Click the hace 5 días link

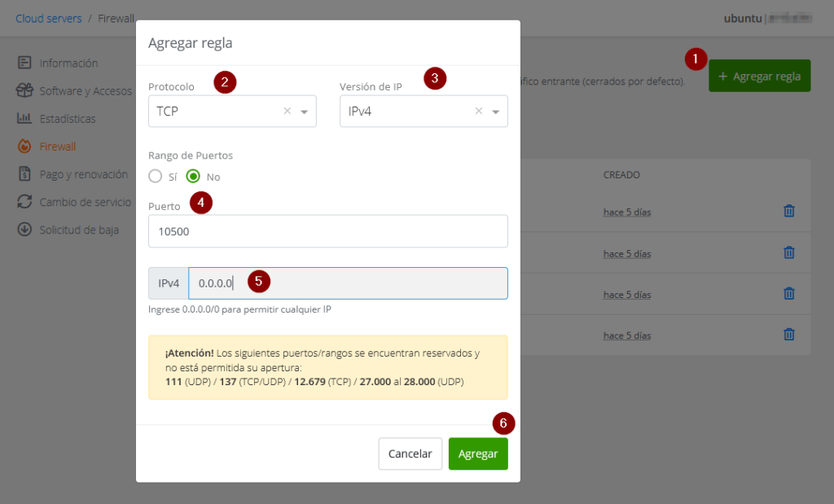click(x=625, y=212)
